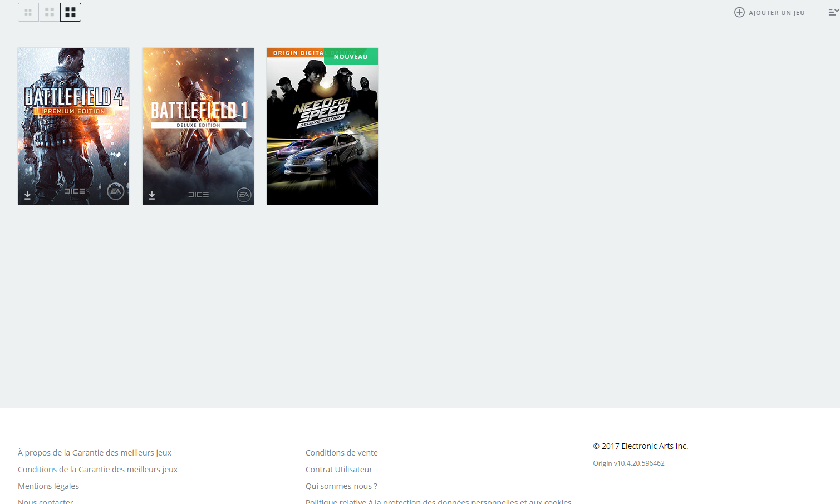840x504 pixels.
Task: Click the download arrow on Battlefield 1
Action: (x=152, y=195)
